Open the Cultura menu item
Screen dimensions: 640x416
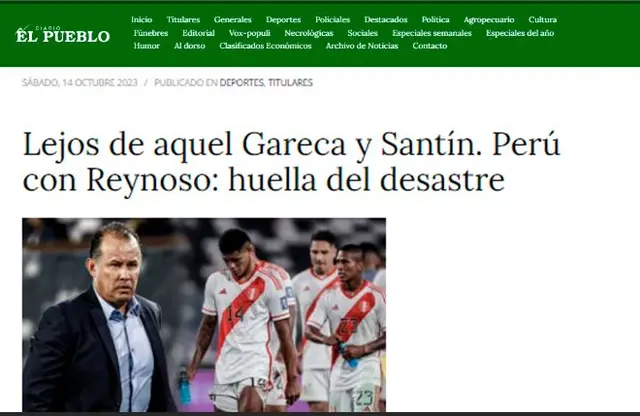pos(542,20)
